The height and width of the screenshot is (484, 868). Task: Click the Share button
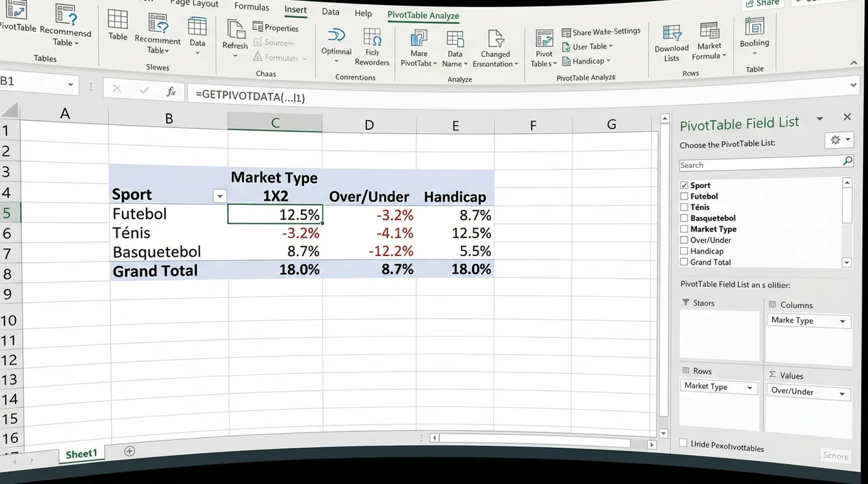click(x=761, y=3)
